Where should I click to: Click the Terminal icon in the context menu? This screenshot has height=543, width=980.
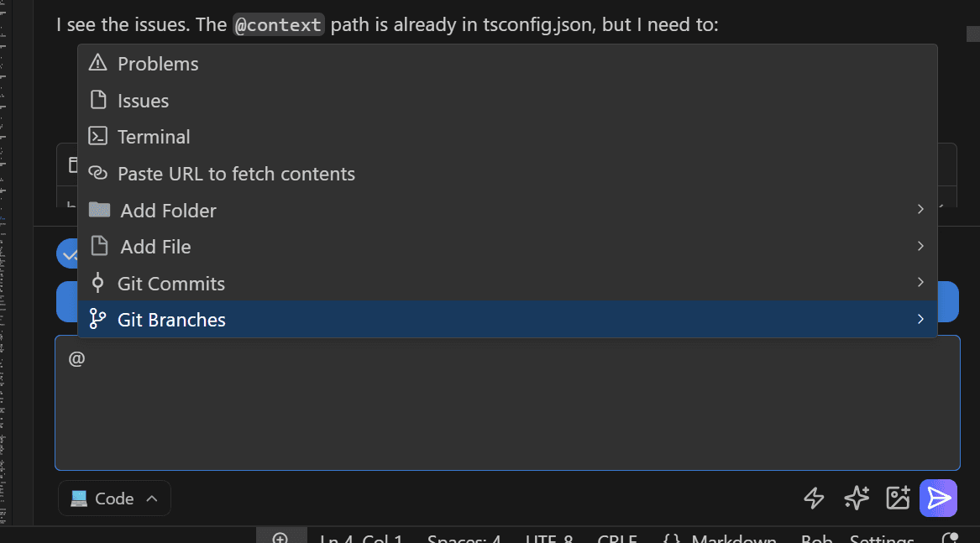(98, 136)
